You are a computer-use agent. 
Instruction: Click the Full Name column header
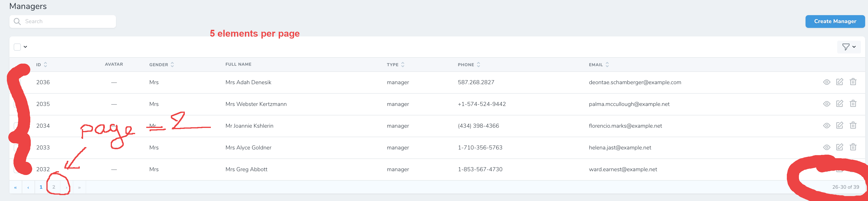tap(239, 64)
